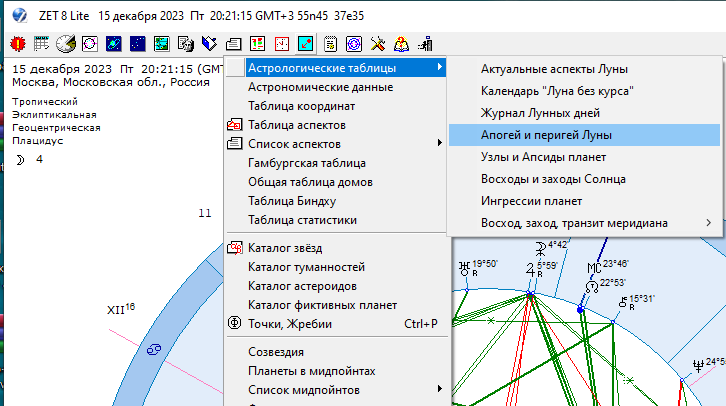726x406 pixels.
Task: Expand Список аспектов submenu arrow
Action: click(x=439, y=143)
